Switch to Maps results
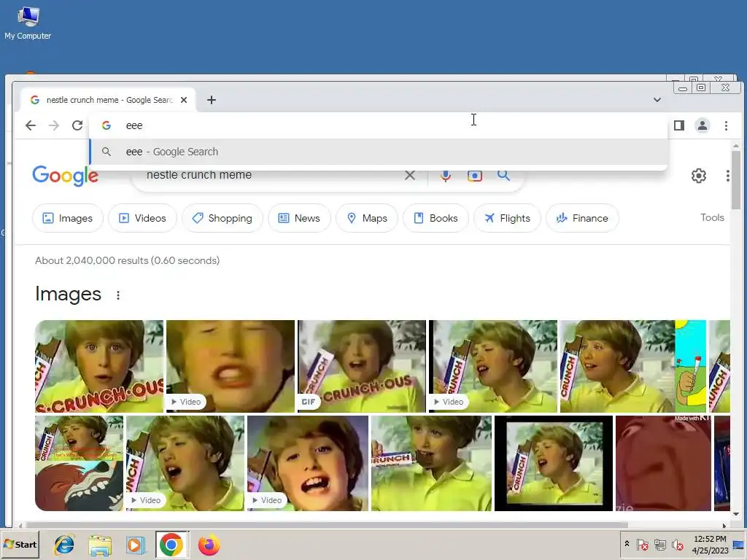Viewport: 747px width, 560px height. (367, 218)
